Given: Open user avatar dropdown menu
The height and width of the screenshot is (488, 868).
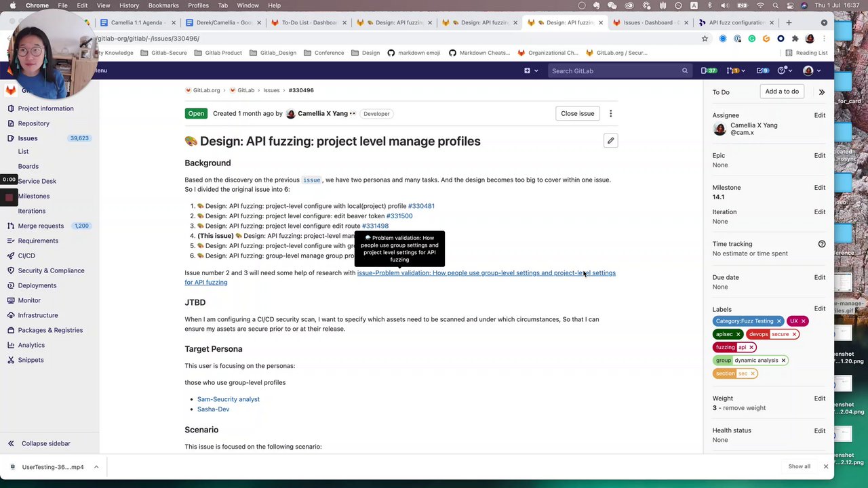Looking at the screenshot, I should pyautogui.click(x=811, y=70).
